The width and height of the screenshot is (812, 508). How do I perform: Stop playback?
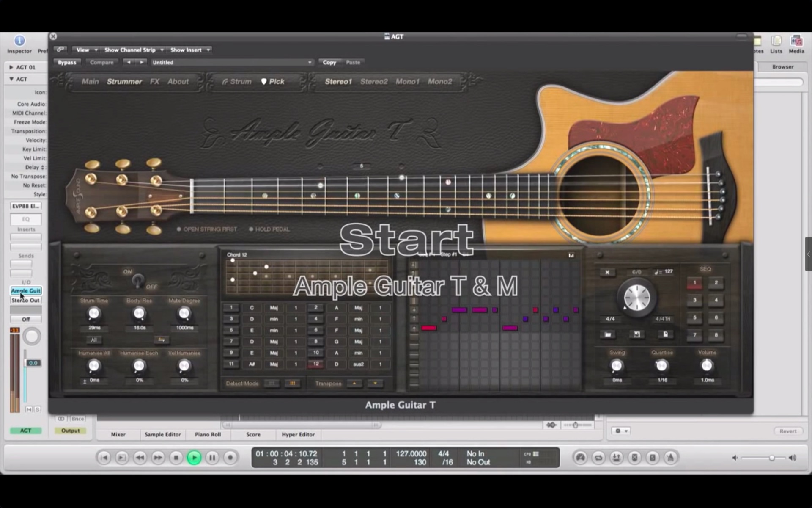[176, 458]
